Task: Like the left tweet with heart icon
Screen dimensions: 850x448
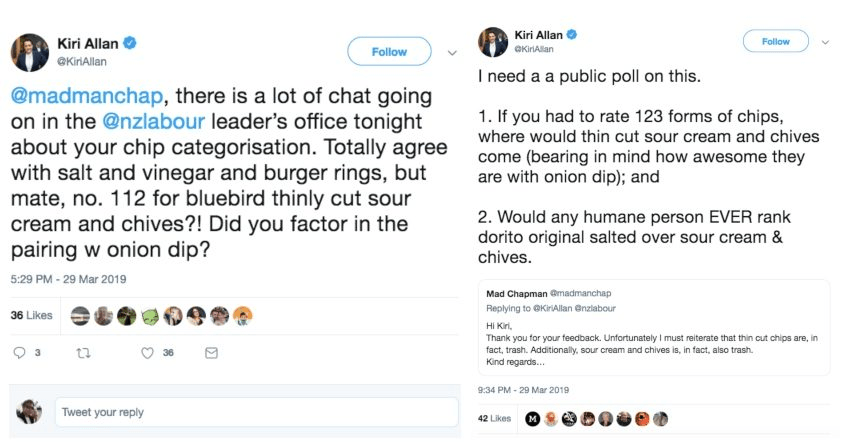Action: point(147,353)
